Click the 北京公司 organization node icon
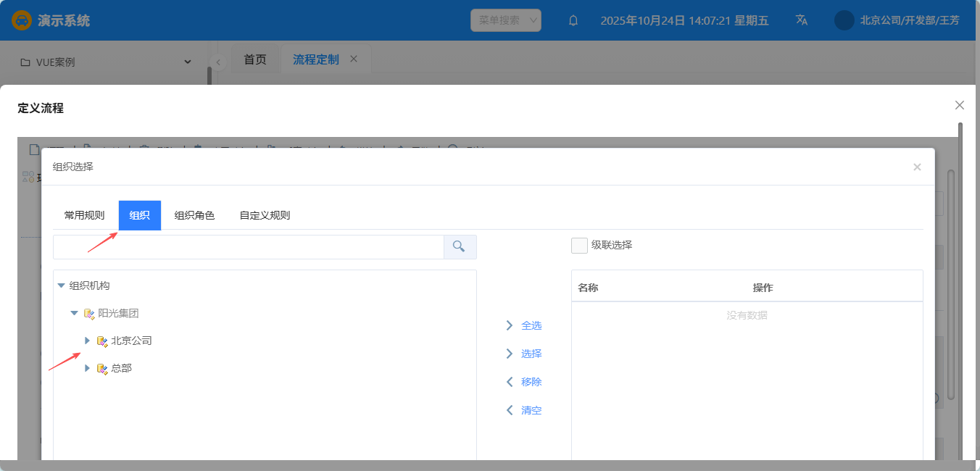Image resolution: width=980 pixels, height=471 pixels. [x=102, y=341]
